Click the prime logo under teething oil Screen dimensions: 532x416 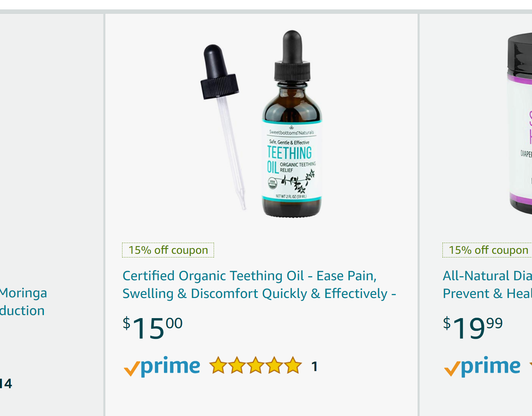pyautogui.click(x=162, y=366)
